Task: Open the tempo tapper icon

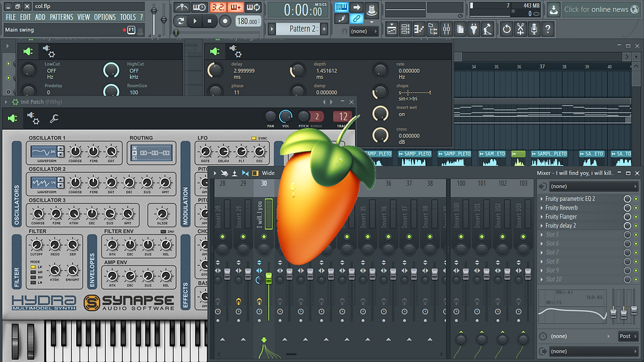Action: pyautogui.click(x=488, y=29)
